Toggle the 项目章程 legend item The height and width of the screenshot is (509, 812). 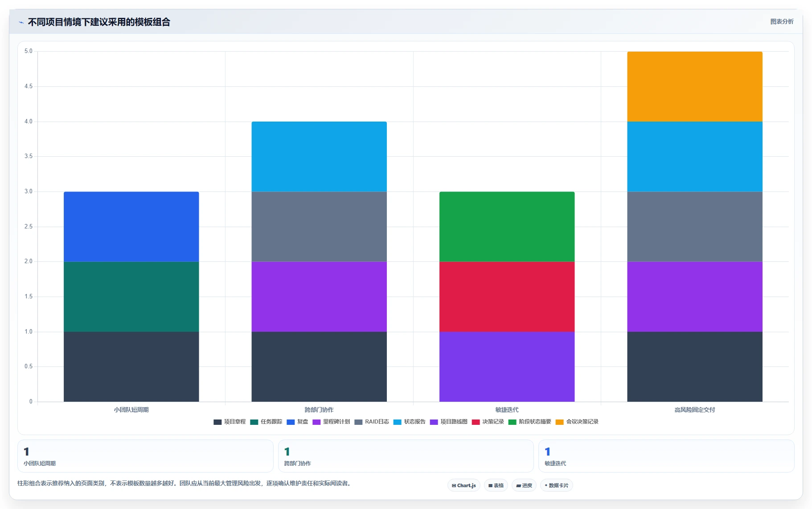pyautogui.click(x=230, y=422)
